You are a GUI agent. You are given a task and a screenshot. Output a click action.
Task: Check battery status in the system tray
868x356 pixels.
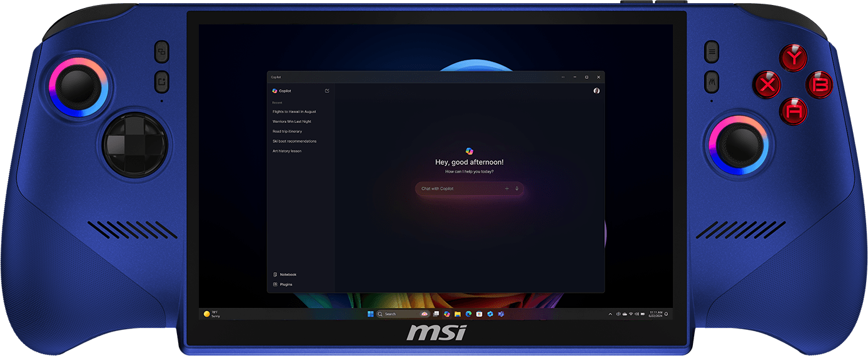coord(643,314)
